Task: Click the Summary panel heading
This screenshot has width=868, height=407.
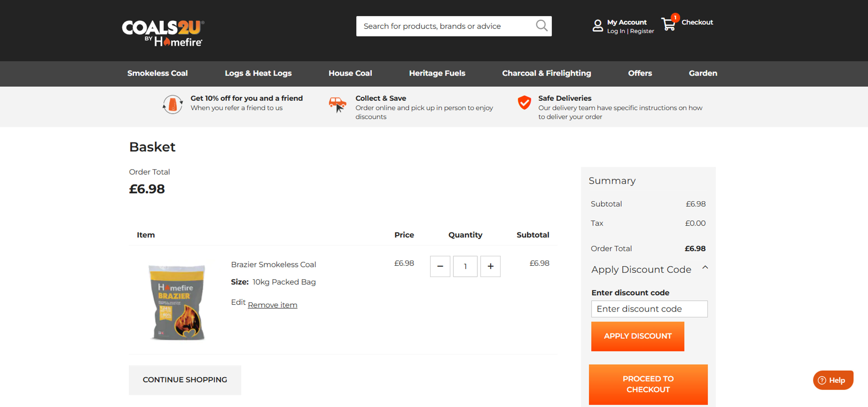Action: 612,181
